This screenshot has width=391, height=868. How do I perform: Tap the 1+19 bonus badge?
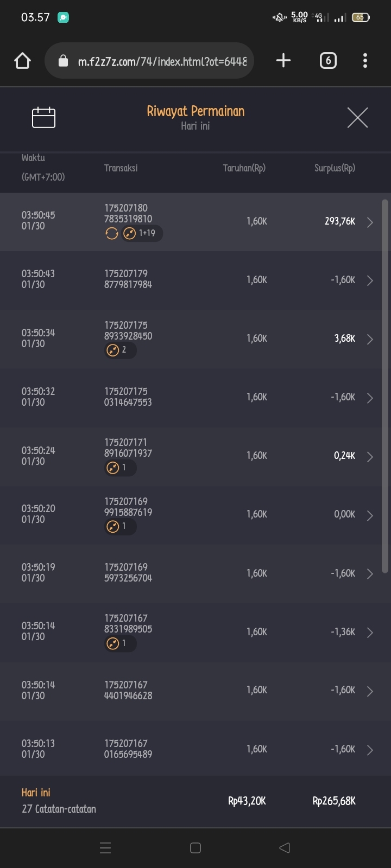(x=142, y=233)
